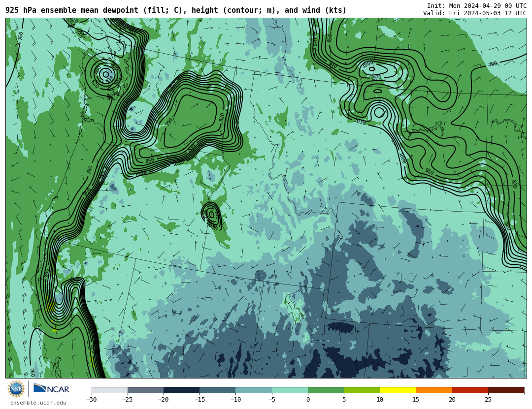This screenshot has width=532, height=409.
Task: Select the 20 to 25 red colorbar swatch
Action: click(x=470, y=390)
